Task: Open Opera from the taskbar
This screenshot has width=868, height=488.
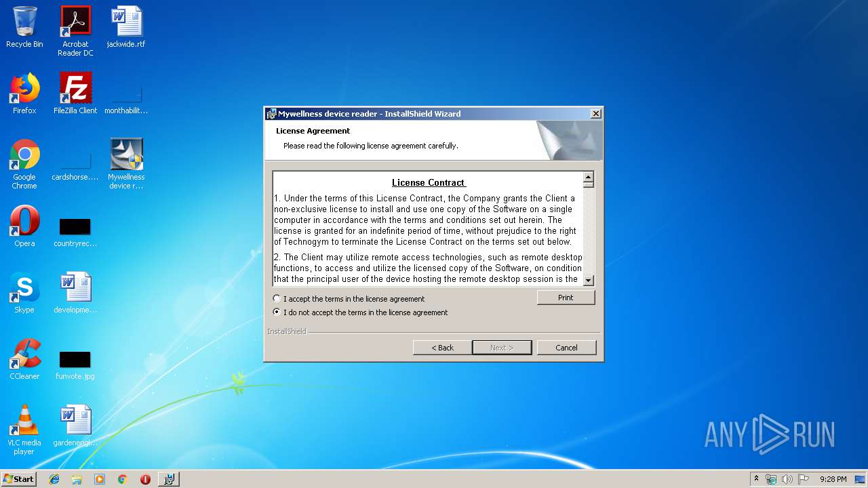Action: click(x=145, y=479)
